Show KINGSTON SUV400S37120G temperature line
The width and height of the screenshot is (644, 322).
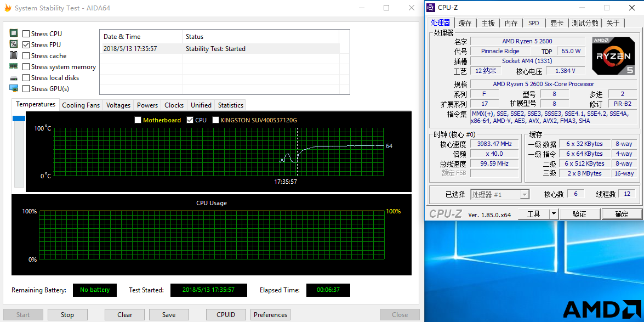[x=215, y=120]
